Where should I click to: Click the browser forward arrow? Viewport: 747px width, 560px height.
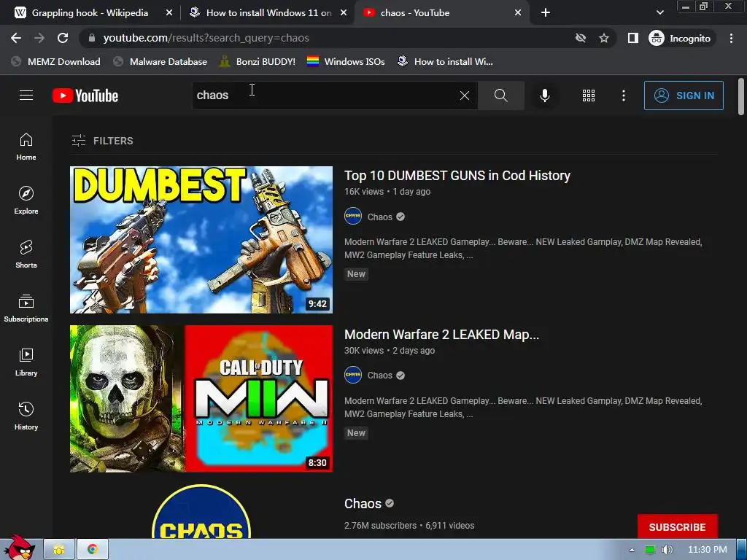click(39, 38)
